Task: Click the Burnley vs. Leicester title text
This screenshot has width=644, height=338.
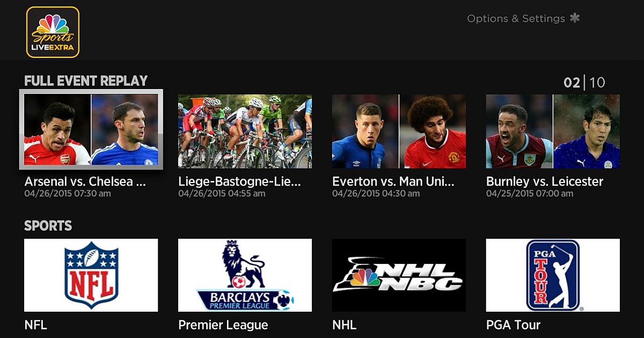Action: 545,181
